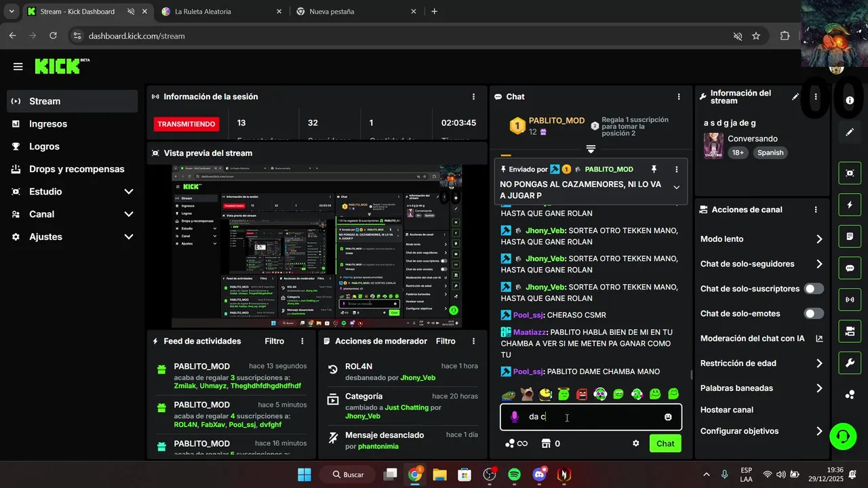Open chat settings gear icon
The height and width of the screenshot is (488, 868).
coord(636,443)
